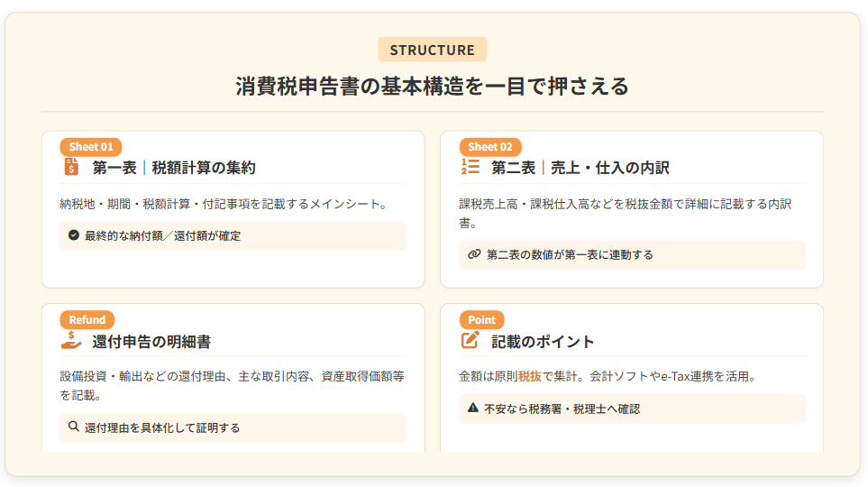The image size is (868, 487).
Task: Click the STRUCTURE label at top
Action: coord(433,51)
